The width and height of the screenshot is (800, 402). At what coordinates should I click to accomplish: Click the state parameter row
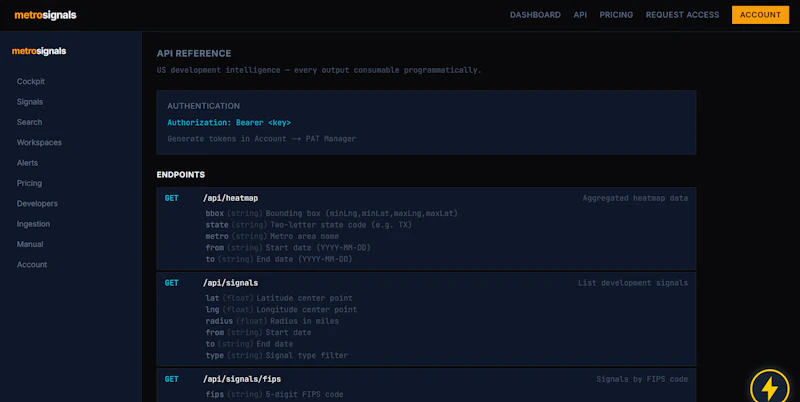click(309, 225)
